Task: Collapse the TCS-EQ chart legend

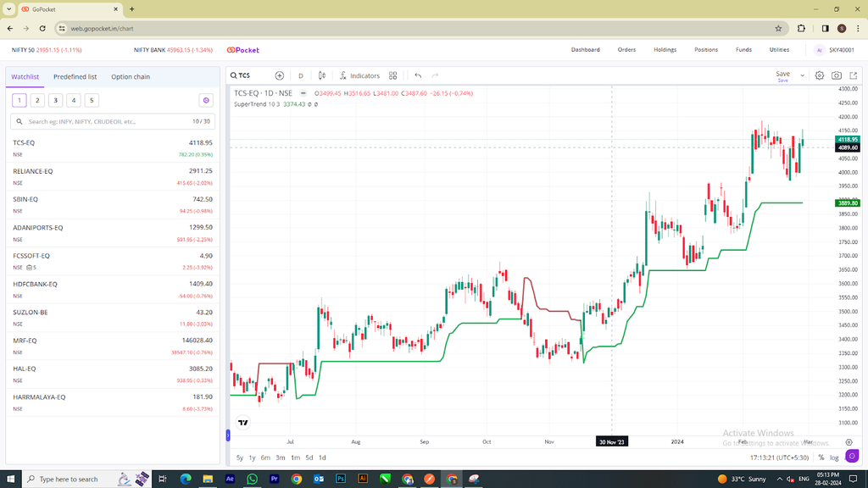Action: (303, 93)
